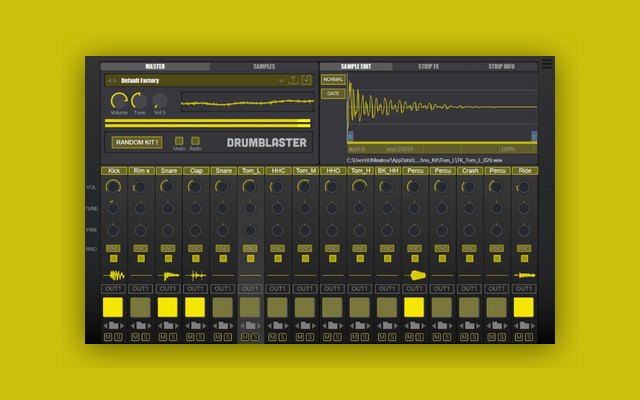Click the Vel.S knob
Image resolution: width=640 pixels, height=400 pixels.
(160, 101)
